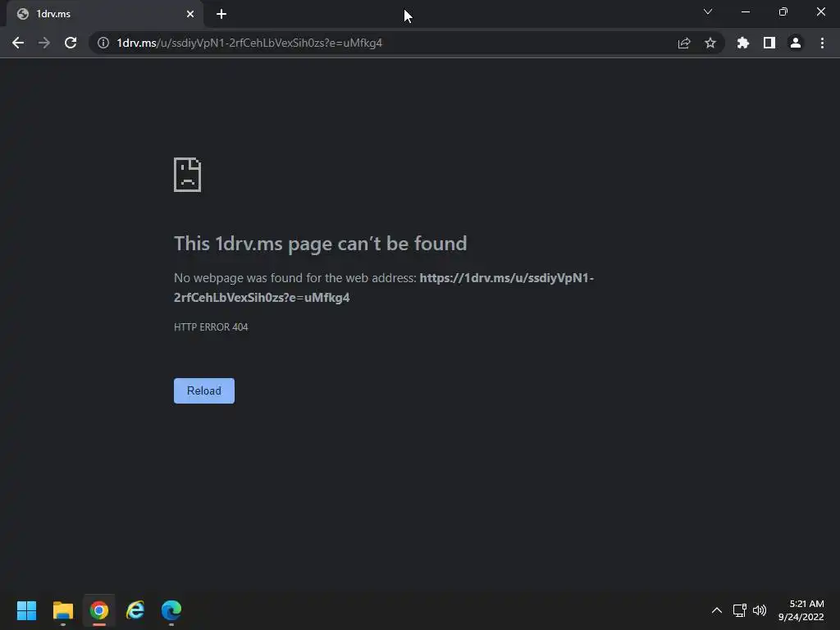Open the Windows Start menu

(x=27, y=610)
